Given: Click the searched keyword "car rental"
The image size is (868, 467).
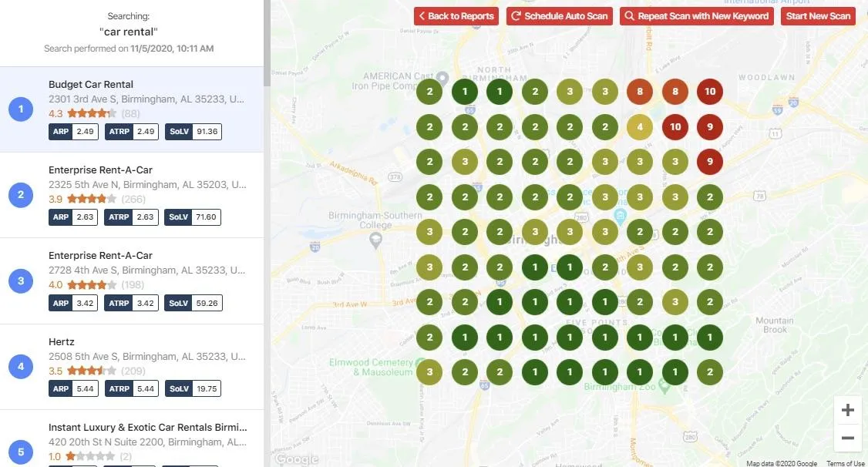Looking at the screenshot, I should point(129,32).
